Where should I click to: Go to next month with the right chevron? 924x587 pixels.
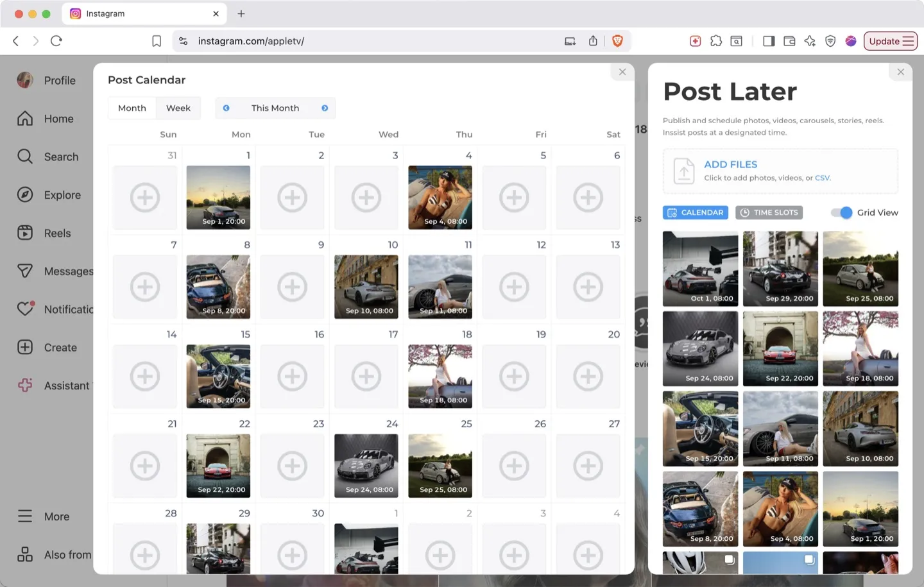[325, 108]
